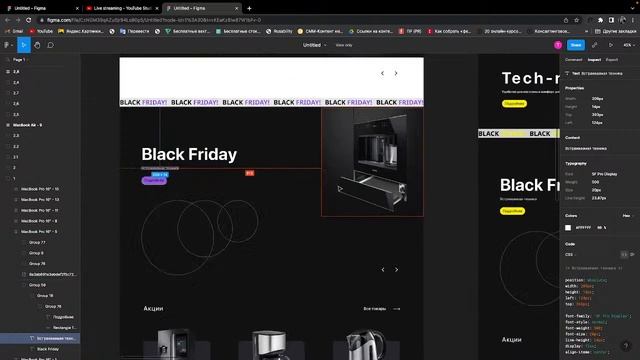Viewport: 640px width, 360px height.
Task: Click the previous arrow in white banner
Action: pos(382,73)
